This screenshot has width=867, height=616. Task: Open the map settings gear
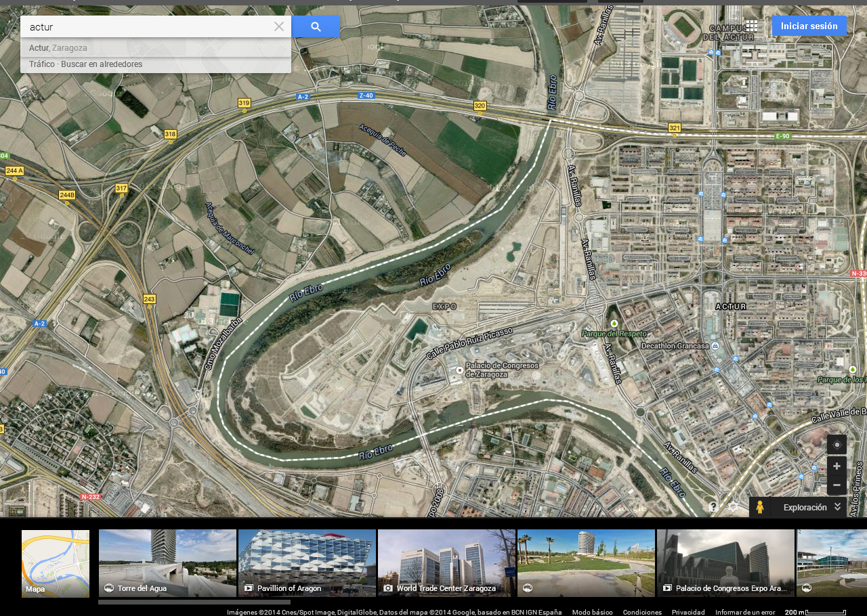(x=733, y=507)
